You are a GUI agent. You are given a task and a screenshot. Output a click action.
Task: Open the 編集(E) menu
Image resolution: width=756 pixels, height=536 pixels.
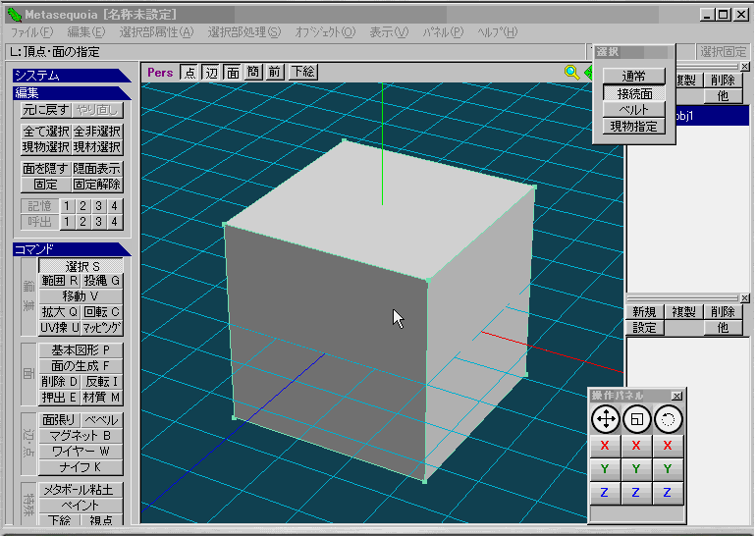pyautogui.click(x=85, y=32)
